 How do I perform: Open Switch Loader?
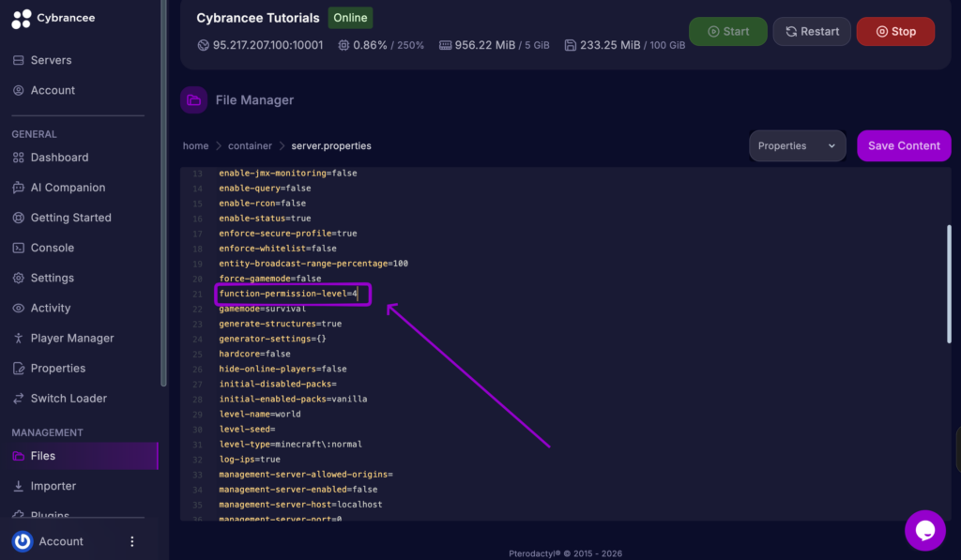click(x=68, y=398)
